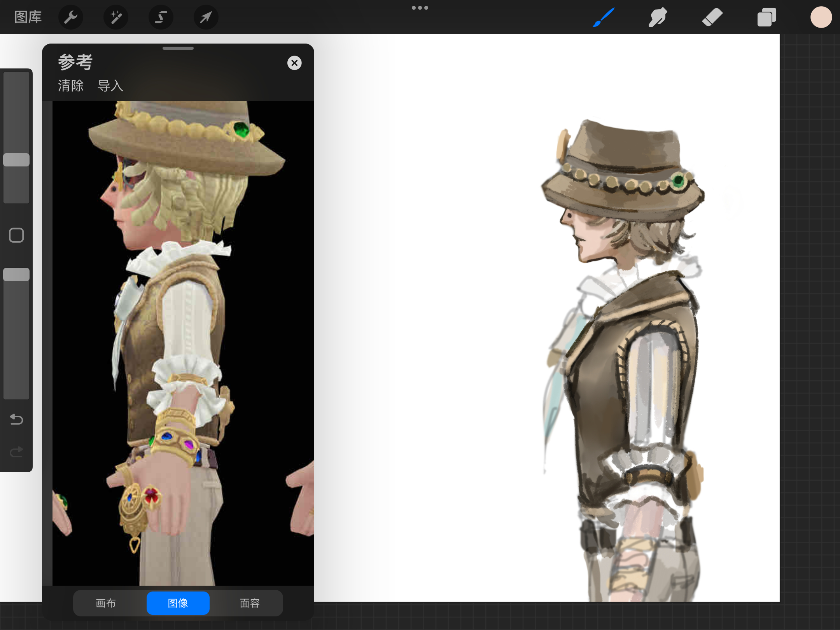Open the skin-tone active color swatch
Screen dimensions: 840x630
821,17
